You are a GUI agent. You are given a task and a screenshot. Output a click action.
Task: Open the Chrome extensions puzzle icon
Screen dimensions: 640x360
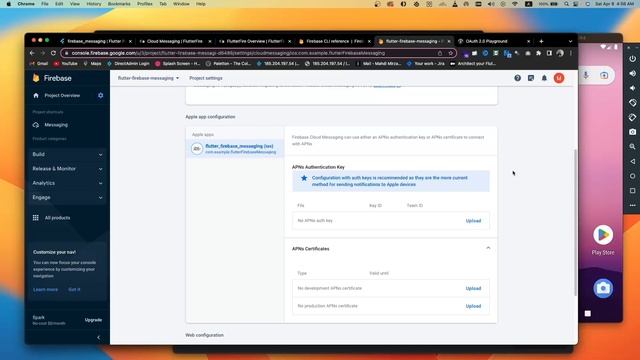point(538,53)
